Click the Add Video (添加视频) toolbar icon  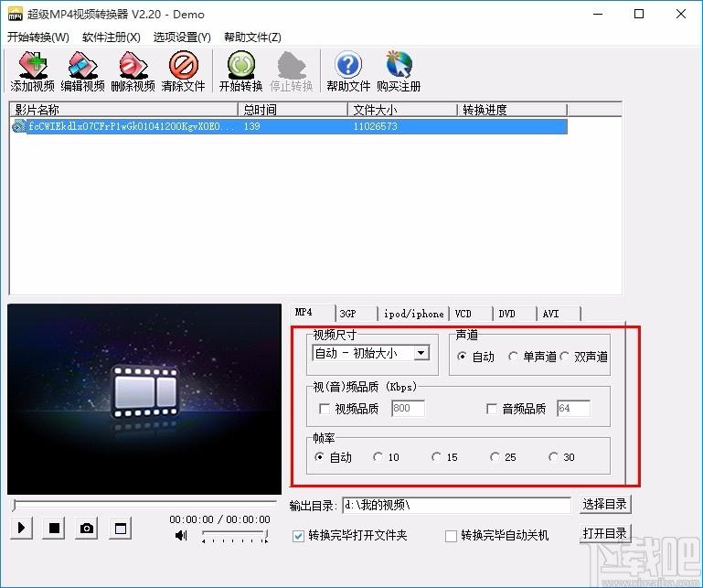[x=32, y=71]
